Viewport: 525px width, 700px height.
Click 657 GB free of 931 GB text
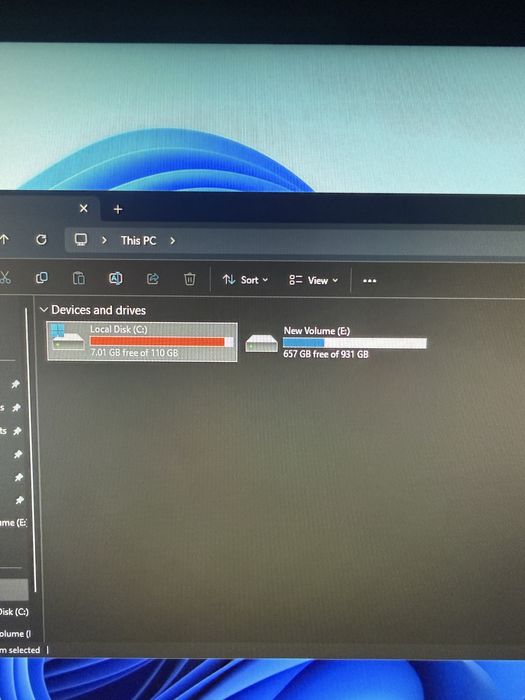[x=326, y=354]
